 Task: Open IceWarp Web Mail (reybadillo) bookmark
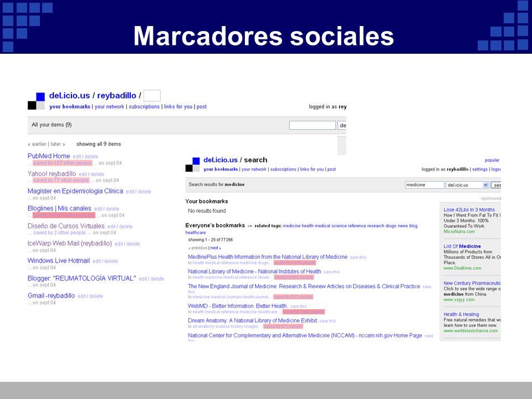click(70, 243)
